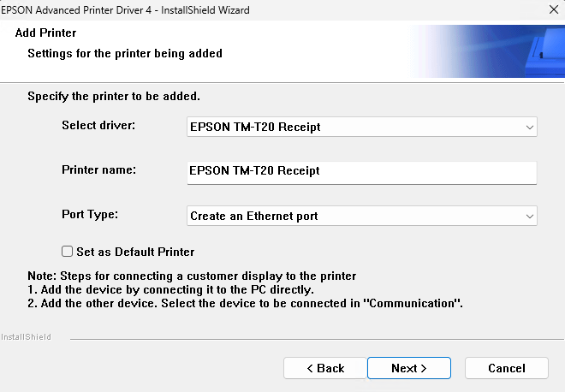The width and height of the screenshot is (565, 392).
Task: Click note line '2. Add the other device'
Action: point(246,303)
